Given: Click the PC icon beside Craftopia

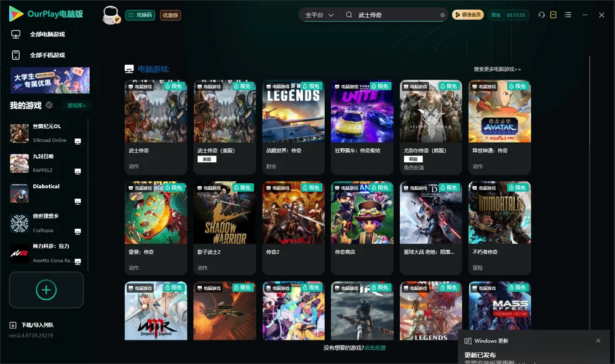Looking at the screenshot, I should 77,231.
